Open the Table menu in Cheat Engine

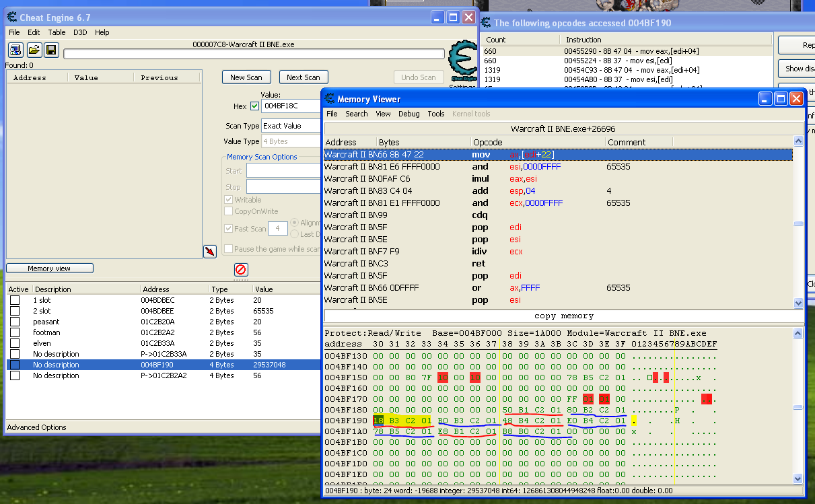(x=57, y=32)
